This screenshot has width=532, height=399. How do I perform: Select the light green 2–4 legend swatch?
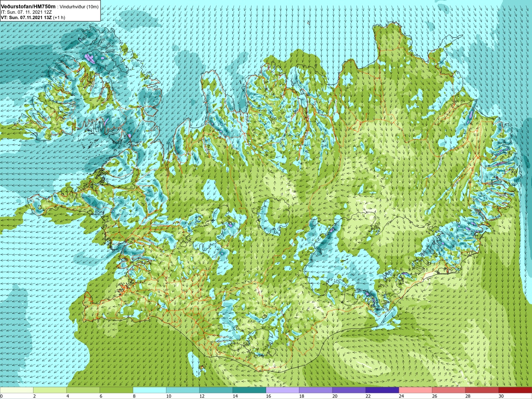click(x=50, y=390)
